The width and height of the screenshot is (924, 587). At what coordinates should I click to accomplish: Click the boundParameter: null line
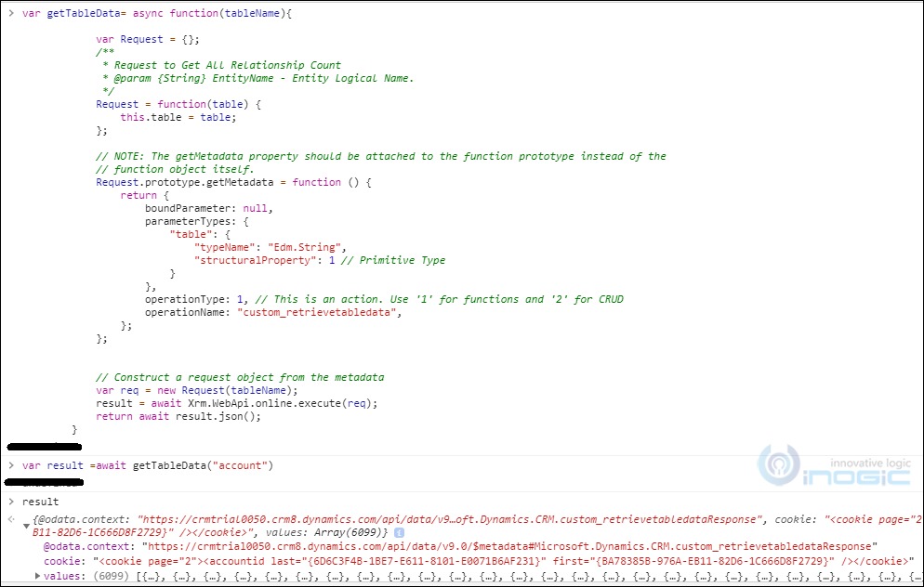click(x=208, y=208)
